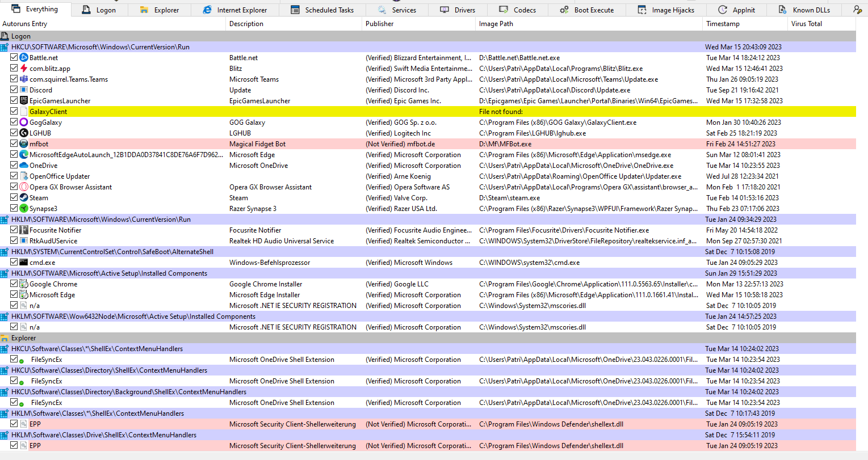The width and height of the screenshot is (868, 460).
Task: Open the Known DLLs tab
Action: (x=804, y=10)
